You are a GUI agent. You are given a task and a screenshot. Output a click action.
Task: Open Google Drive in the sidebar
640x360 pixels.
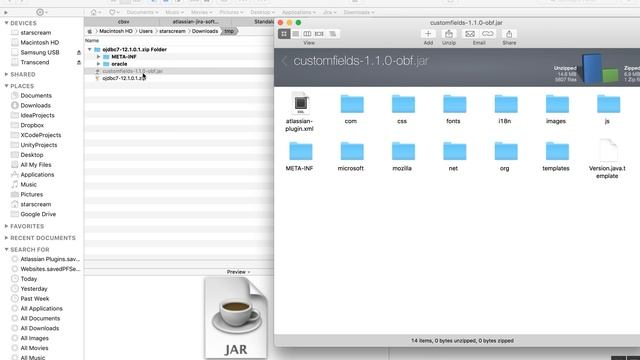tap(38, 214)
